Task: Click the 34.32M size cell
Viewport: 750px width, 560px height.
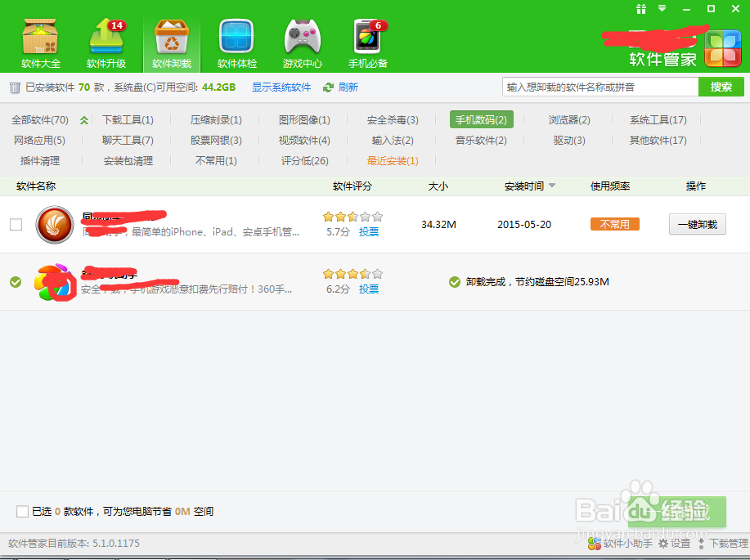Action: pyautogui.click(x=438, y=224)
